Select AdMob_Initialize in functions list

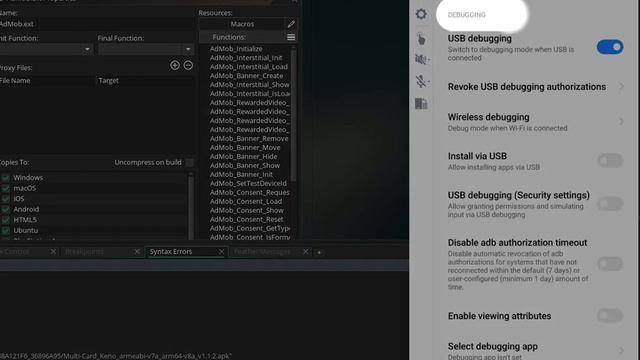click(236, 49)
